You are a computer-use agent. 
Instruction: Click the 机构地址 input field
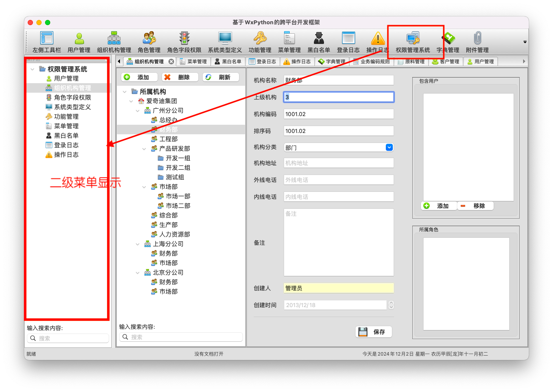point(339,163)
